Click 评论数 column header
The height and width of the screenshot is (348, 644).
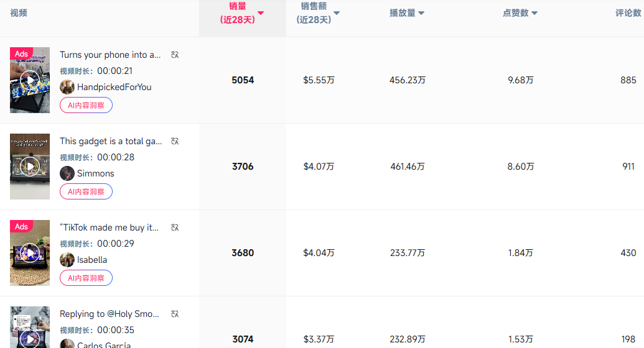(628, 13)
